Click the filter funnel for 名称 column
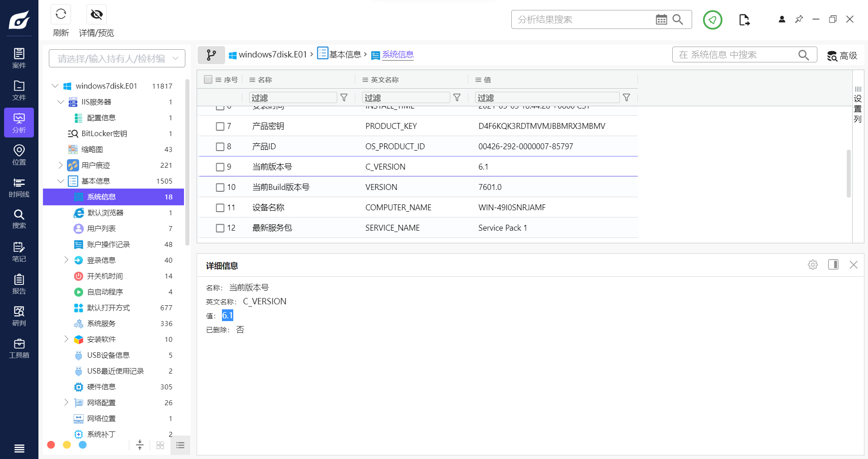The width and height of the screenshot is (868, 459). click(344, 98)
